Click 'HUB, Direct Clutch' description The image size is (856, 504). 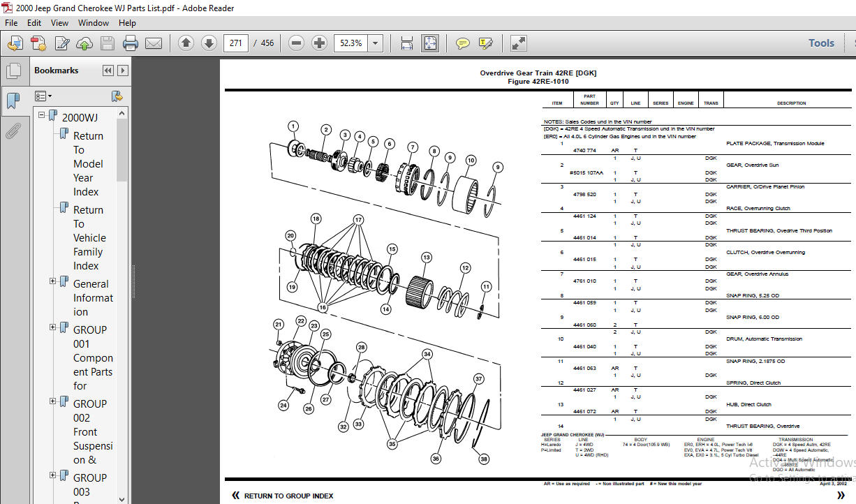pyautogui.click(x=748, y=405)
